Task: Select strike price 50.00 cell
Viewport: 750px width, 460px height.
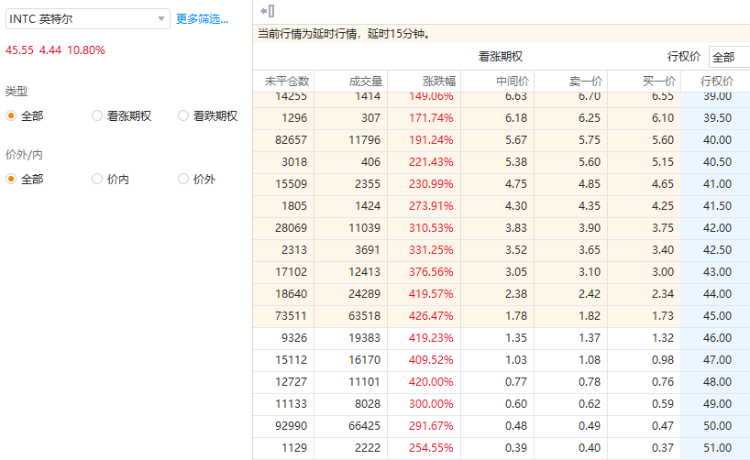Action: (717, 426)
